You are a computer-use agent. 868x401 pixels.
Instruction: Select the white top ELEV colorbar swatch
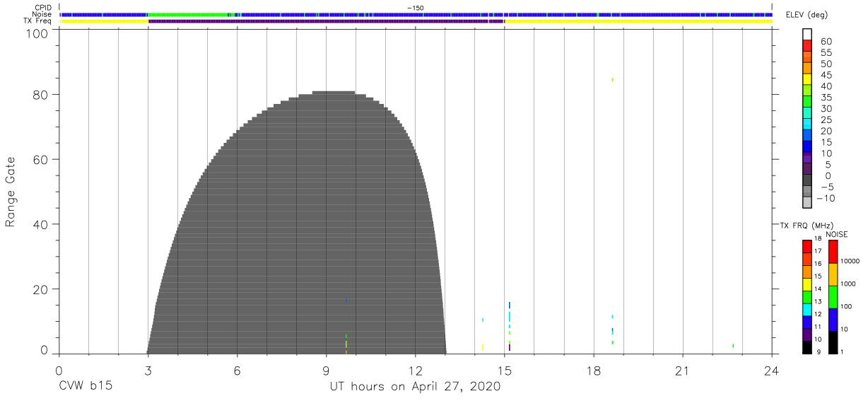[807, 34]
